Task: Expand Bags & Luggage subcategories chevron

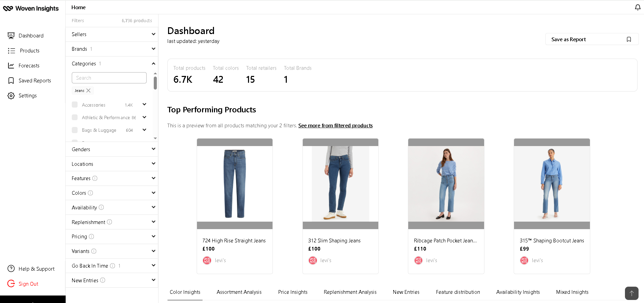Action: coord(144,130)
